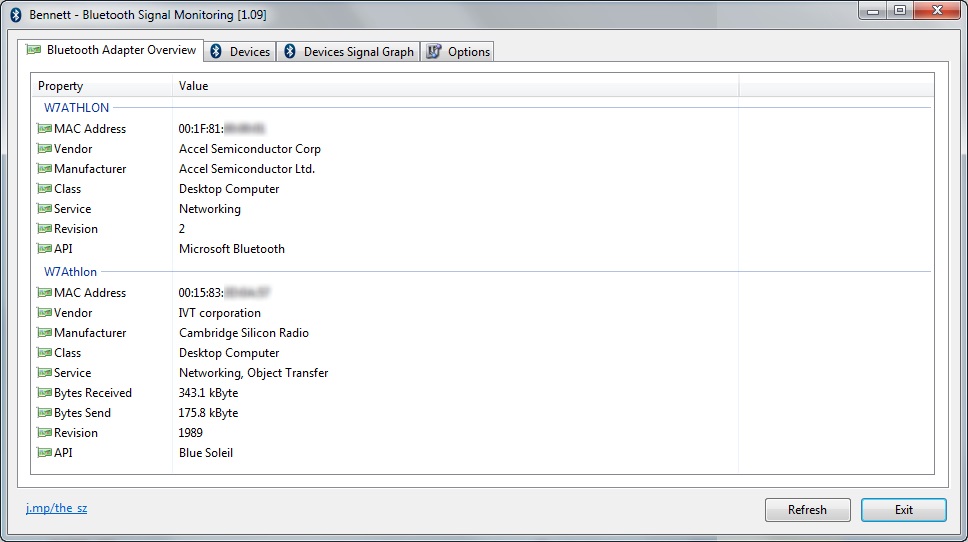968x542 pixels.
Task: Select Bluetooth Adapter Overview tab
Action: (x=111, y=50)
